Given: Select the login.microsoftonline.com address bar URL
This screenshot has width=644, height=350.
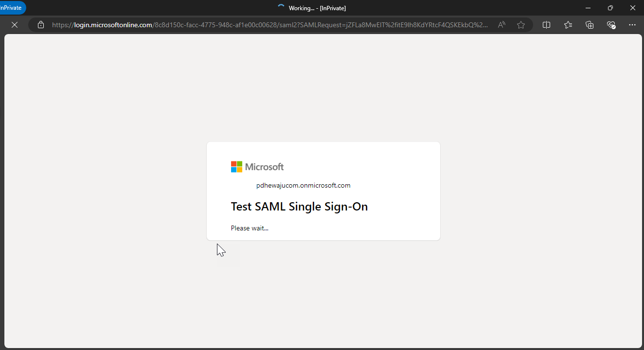Looking at the screenshot, I should tap(270, 25).
